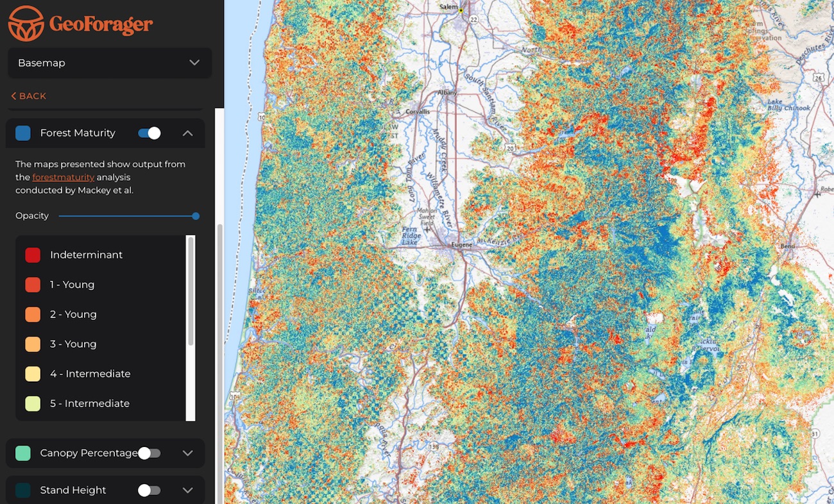This screenshot has width=834, height=504.
Task: Click the Opacity slider handle
Action: click(196, 216)
